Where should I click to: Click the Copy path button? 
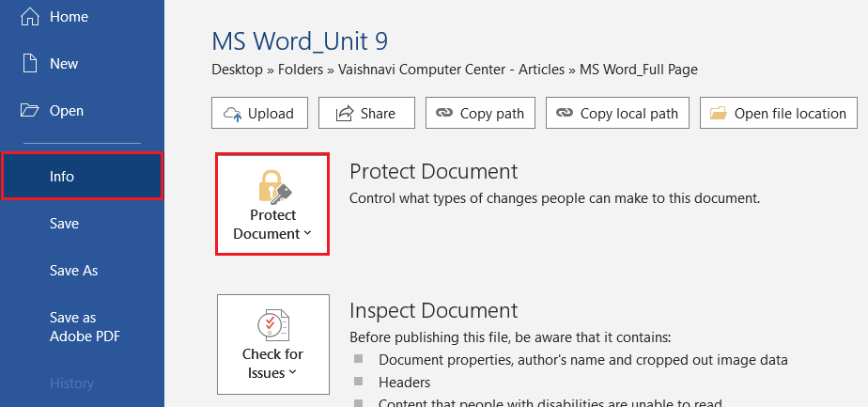480,113
